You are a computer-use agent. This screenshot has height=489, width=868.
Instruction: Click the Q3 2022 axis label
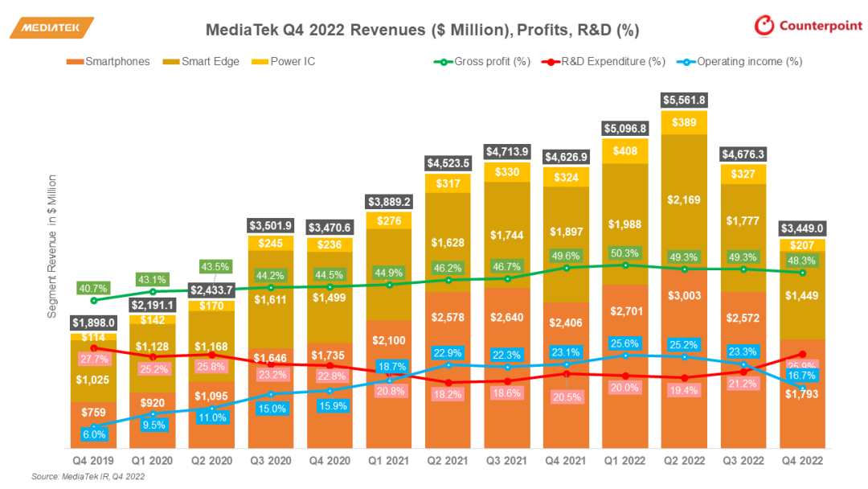point(743,461)
